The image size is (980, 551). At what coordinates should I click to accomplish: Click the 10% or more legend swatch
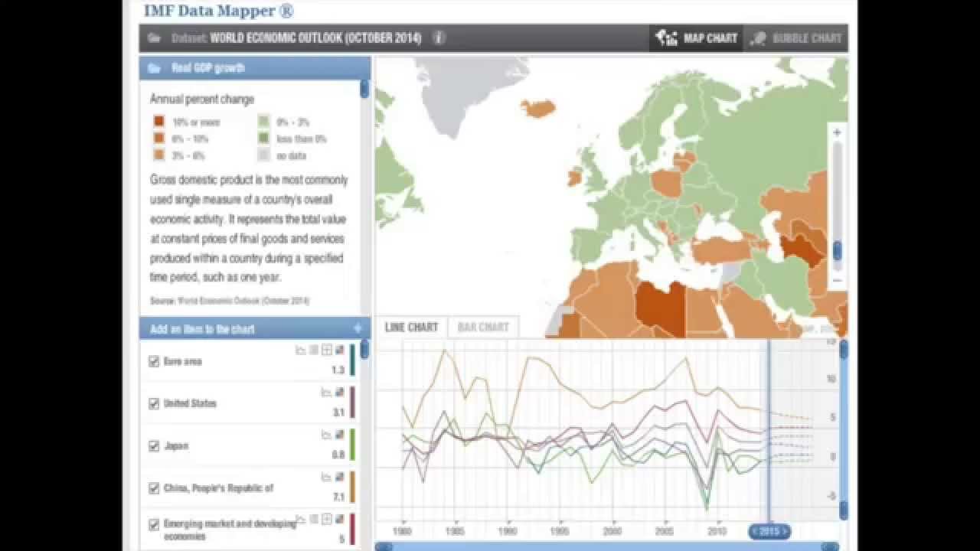[158, 122]
